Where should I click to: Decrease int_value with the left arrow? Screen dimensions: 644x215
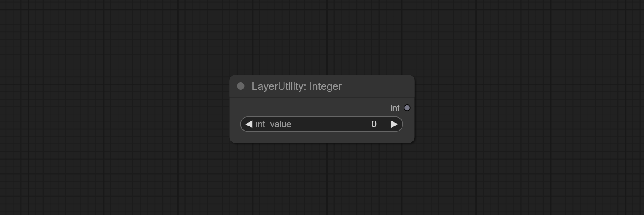[x=249, y=124]
